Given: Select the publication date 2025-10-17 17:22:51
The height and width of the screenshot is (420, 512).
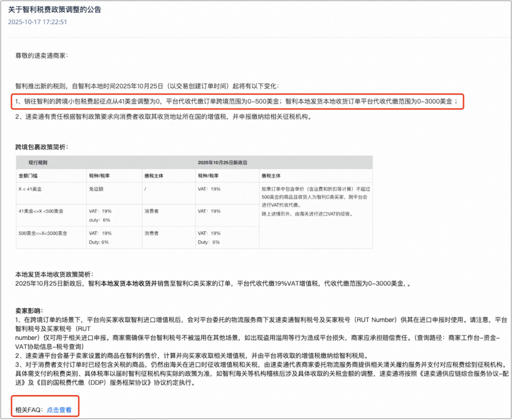Looking at the screenshot, I should 36,22.
